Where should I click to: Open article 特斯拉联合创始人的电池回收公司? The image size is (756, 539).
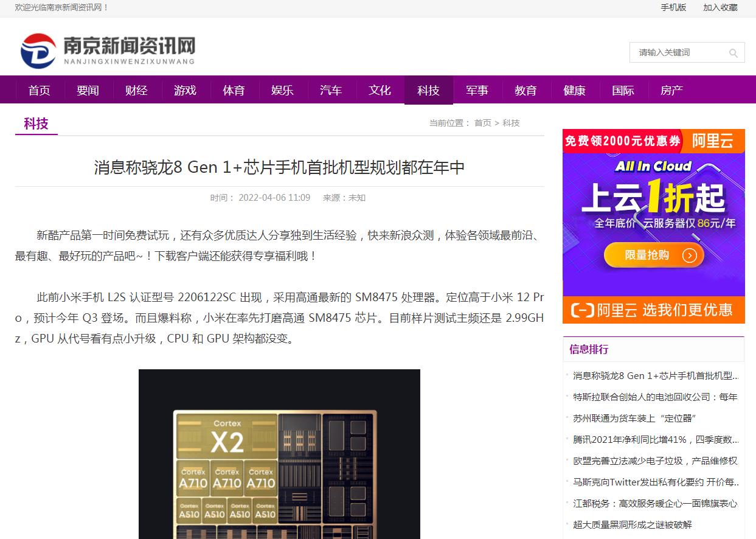point(655,397)
